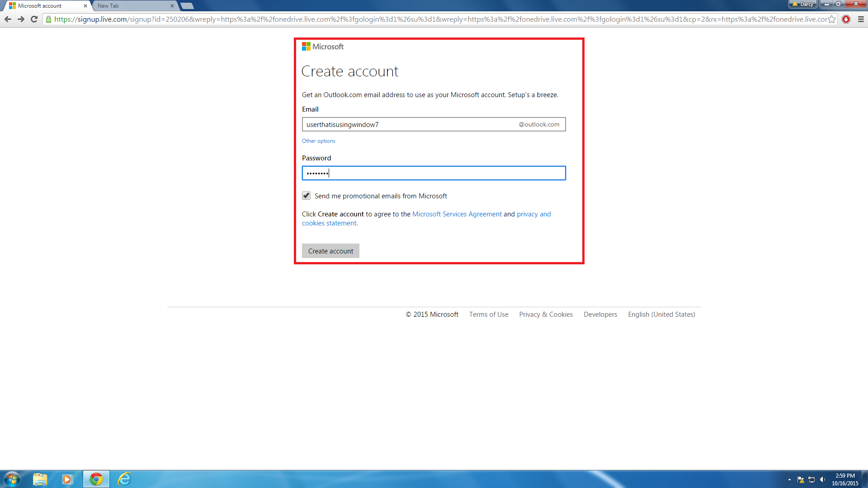This screenshot has height=488, width=868.
Task: Close the Microsoft account tab
Action: point(85,6)
